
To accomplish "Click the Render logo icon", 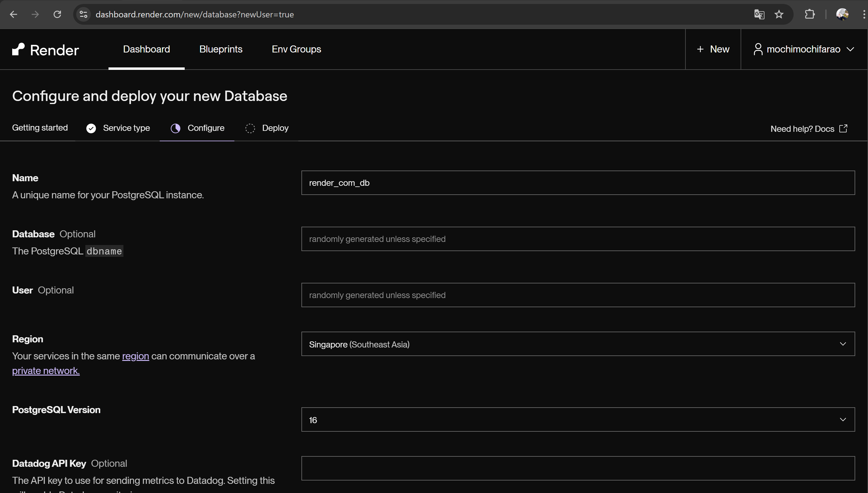I will [x=19, y=49].
